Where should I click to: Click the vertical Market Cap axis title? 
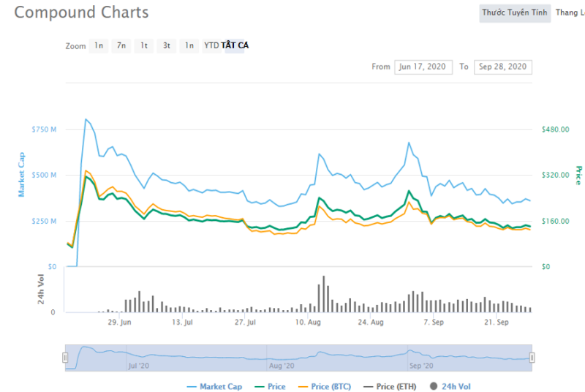coord(22,175)
